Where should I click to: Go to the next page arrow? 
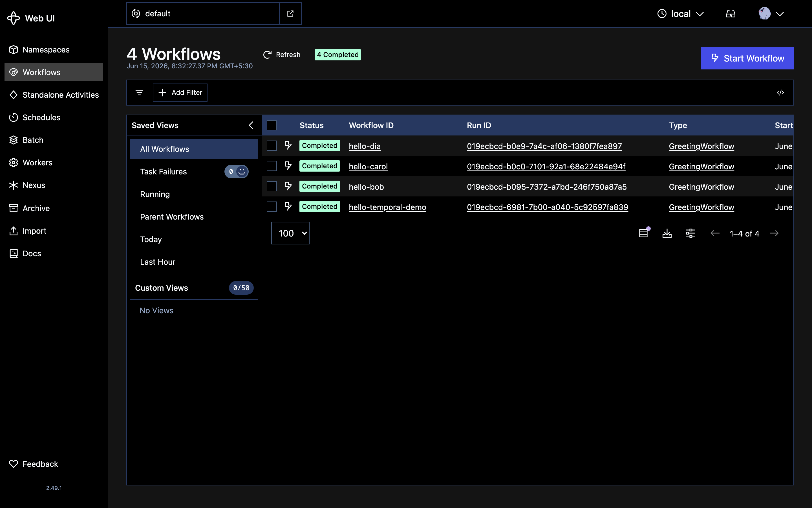click(774, 233)
